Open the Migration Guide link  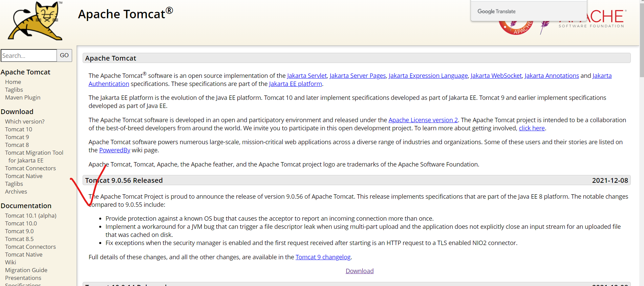tap(26, 270)
